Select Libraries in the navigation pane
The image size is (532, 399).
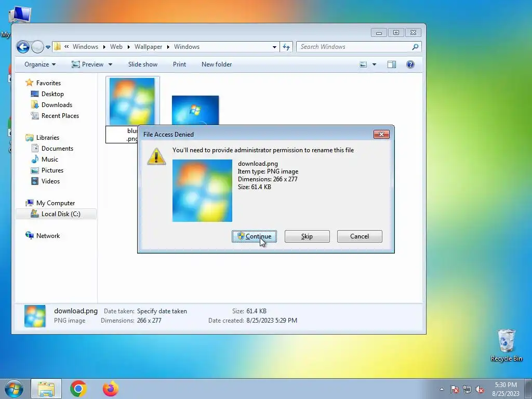48,137
